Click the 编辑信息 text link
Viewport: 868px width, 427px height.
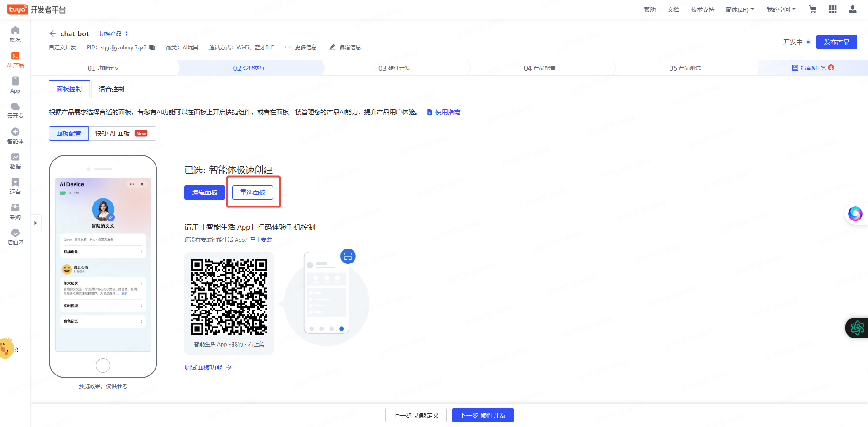pyautogui.click(x=350, y=47)
